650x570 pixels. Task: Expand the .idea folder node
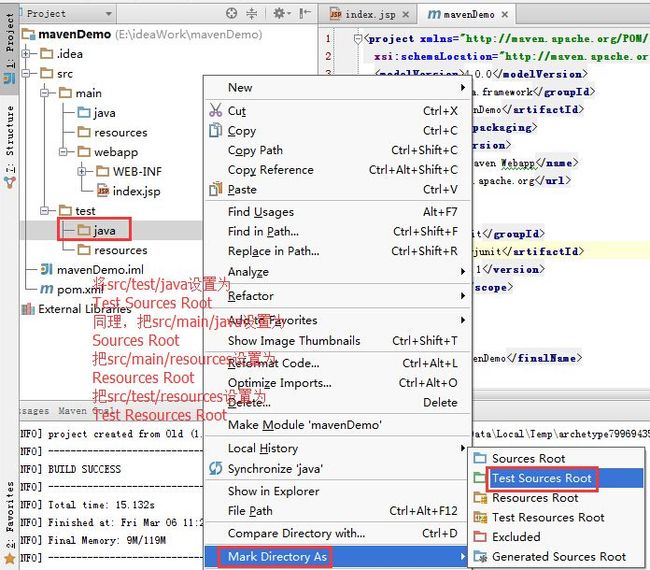pyautogui.click(x=26, y=54)
